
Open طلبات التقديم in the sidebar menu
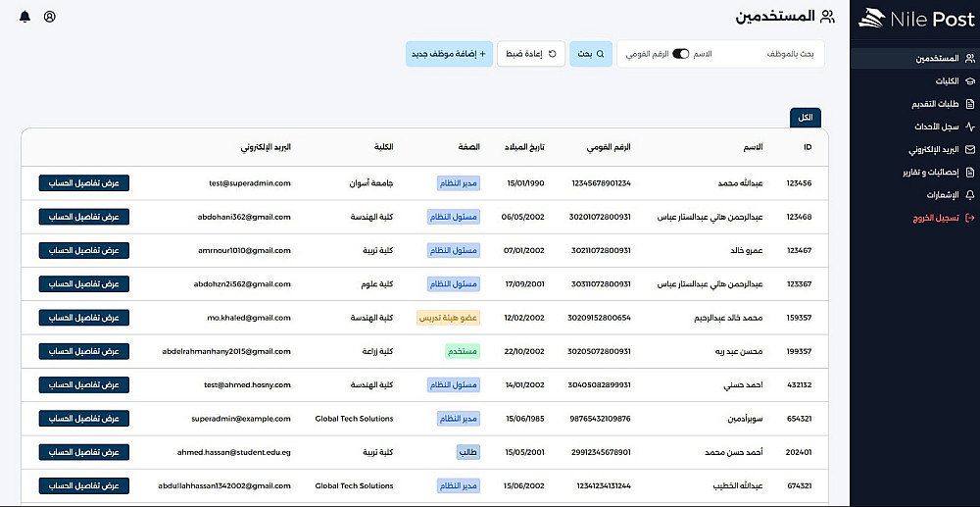tap(914, 104)
